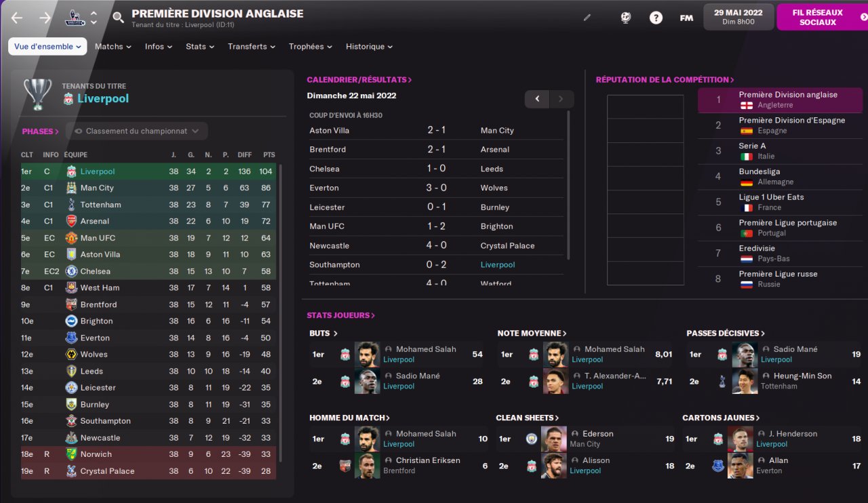Expand the Note moyenne stats list
This screenshot has height=503, width=868.
[x=532, y=334]
